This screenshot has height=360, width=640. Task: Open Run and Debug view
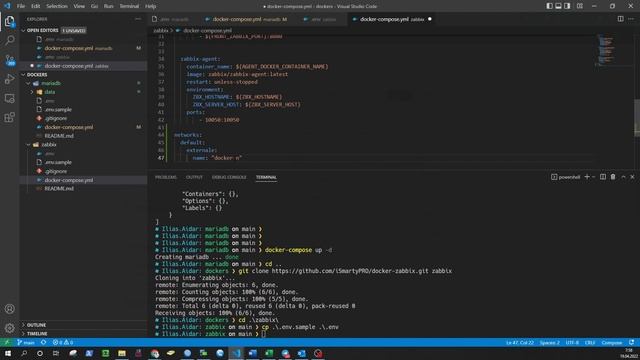[9, 79]
